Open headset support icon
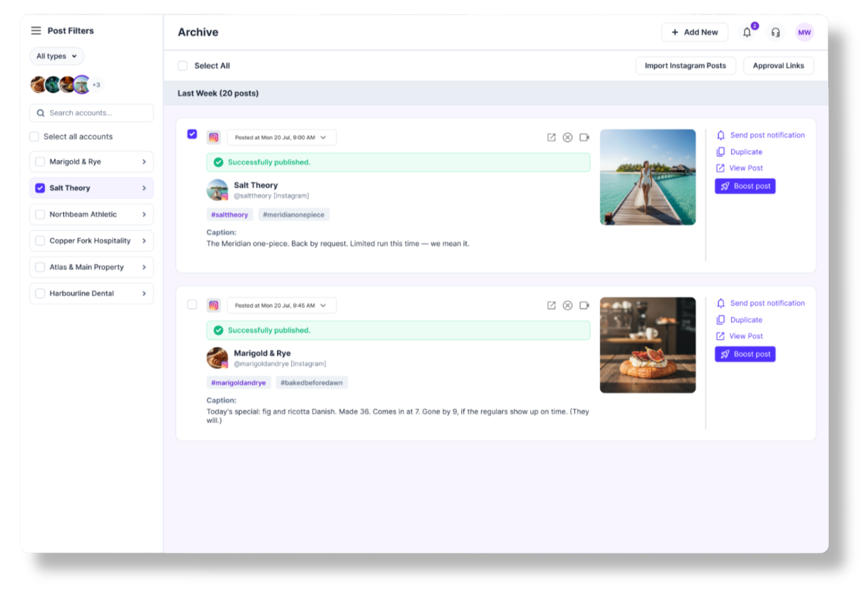Screen dimensions: 868x597 coord(775,33)
